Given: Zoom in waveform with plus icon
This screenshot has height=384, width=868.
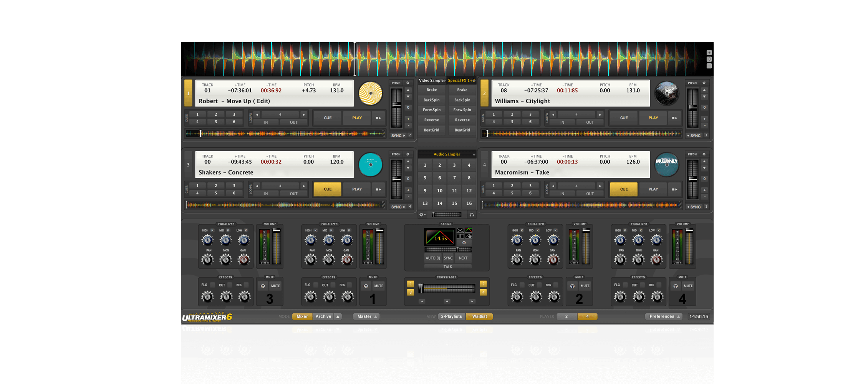Looking at the screenshot, I should tap(709, 53).
